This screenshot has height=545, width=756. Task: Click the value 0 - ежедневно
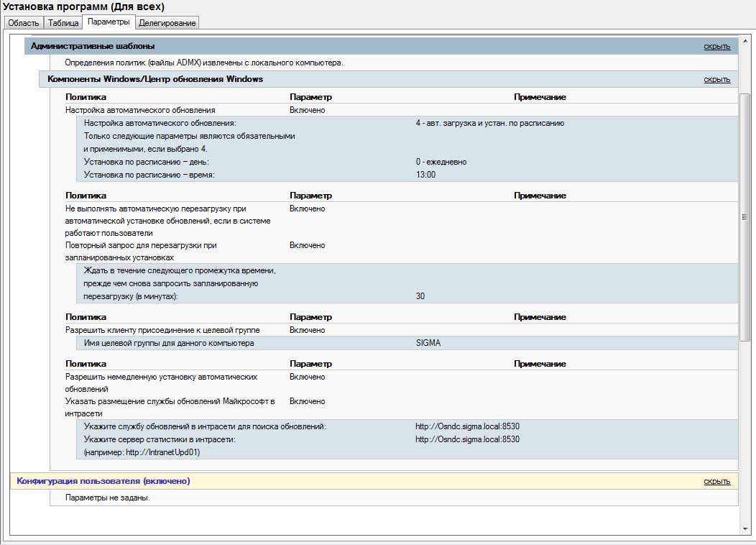(x=441, y=162)
